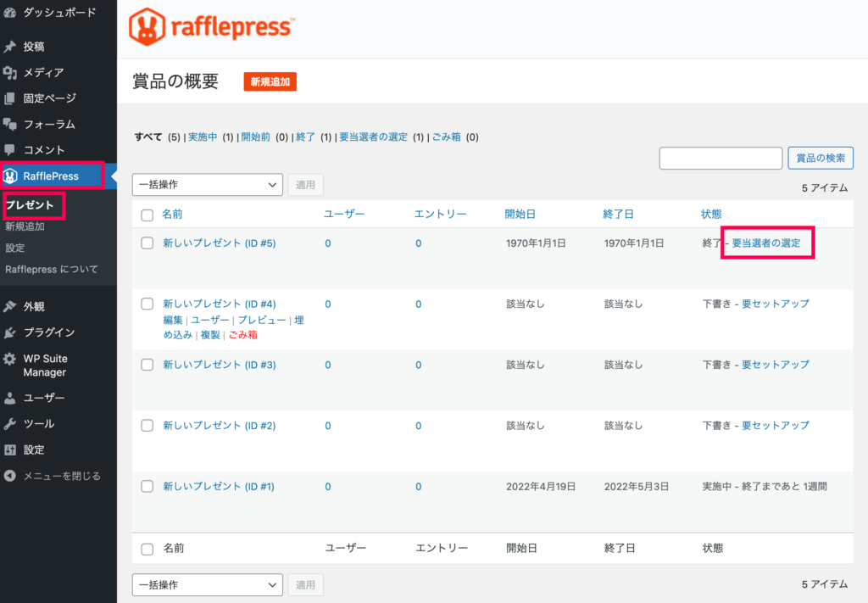The width and height of the screenshot is (868, 603).
Task: Tick the select-all checkbox in table footer
Action: pyautogui.click(x=147, y=549)
